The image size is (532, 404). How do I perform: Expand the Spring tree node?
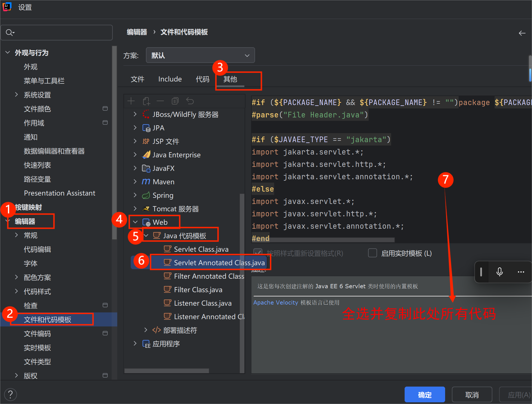coord(135,195)
